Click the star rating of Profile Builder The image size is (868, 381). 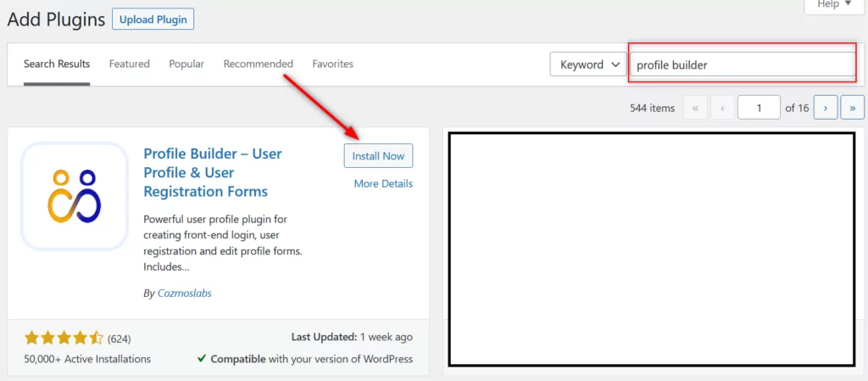click(64, 337)
